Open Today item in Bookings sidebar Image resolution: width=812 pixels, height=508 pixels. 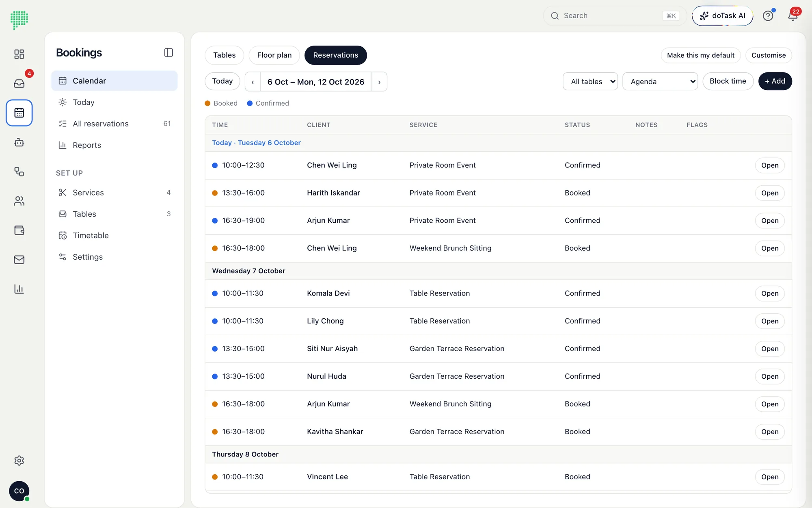(x=114, y=102)
